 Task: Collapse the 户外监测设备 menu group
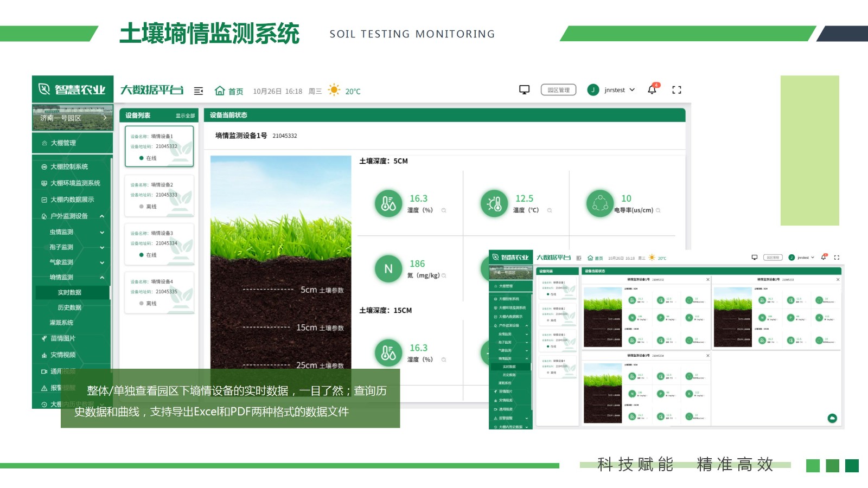tap(102, 216)
